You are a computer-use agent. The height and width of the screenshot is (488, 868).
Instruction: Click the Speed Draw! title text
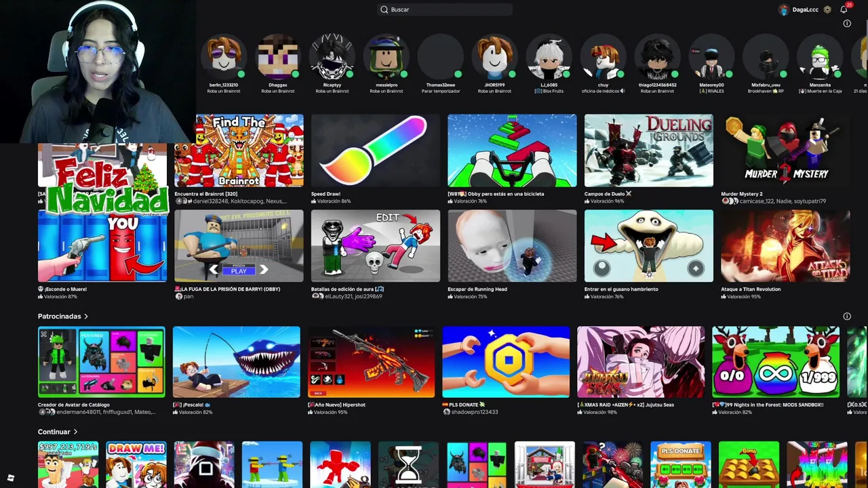coord(325,194)
